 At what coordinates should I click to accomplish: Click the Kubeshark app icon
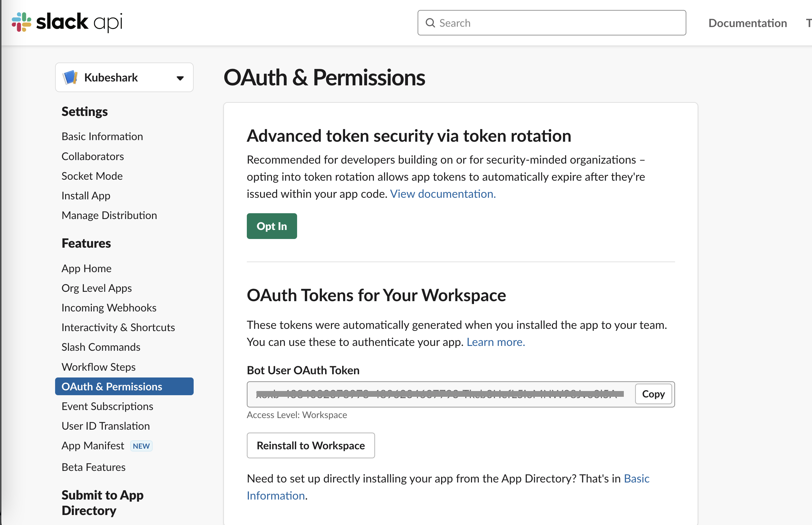coord(70,77)
